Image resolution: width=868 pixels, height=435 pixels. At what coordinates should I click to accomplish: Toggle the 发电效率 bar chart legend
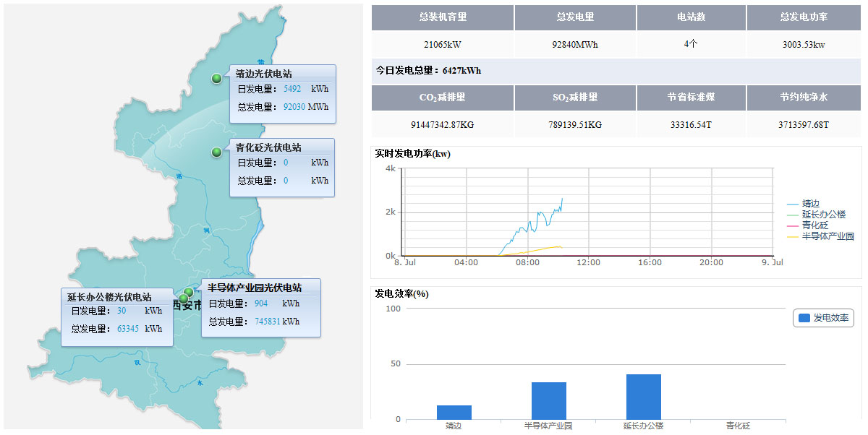point(823,318)
